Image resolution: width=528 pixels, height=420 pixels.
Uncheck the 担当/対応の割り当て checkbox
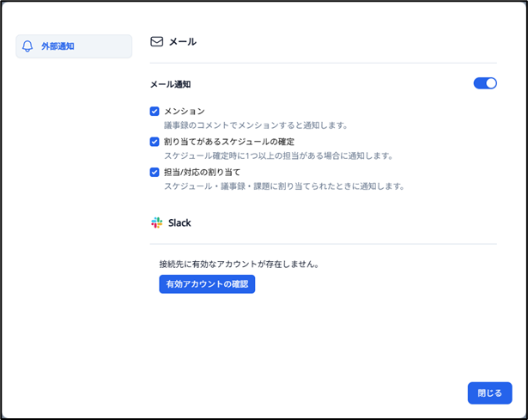[x=155, y=172]
